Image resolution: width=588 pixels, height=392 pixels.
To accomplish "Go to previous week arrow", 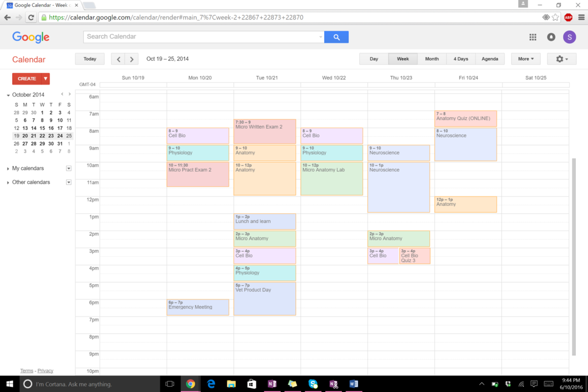I will [118, 59].
